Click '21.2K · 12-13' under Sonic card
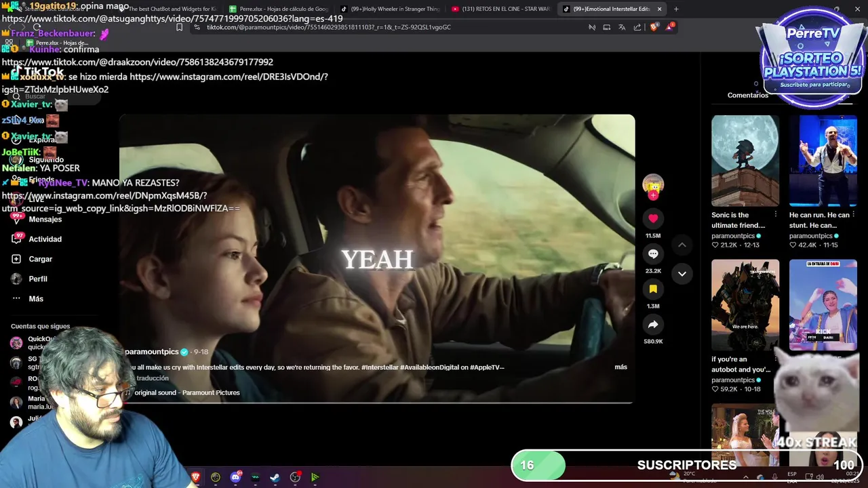 click(x=735, y=245)
